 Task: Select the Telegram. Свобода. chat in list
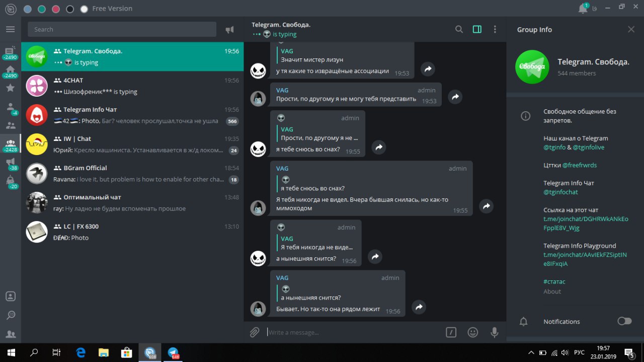[x=132, y=56]
